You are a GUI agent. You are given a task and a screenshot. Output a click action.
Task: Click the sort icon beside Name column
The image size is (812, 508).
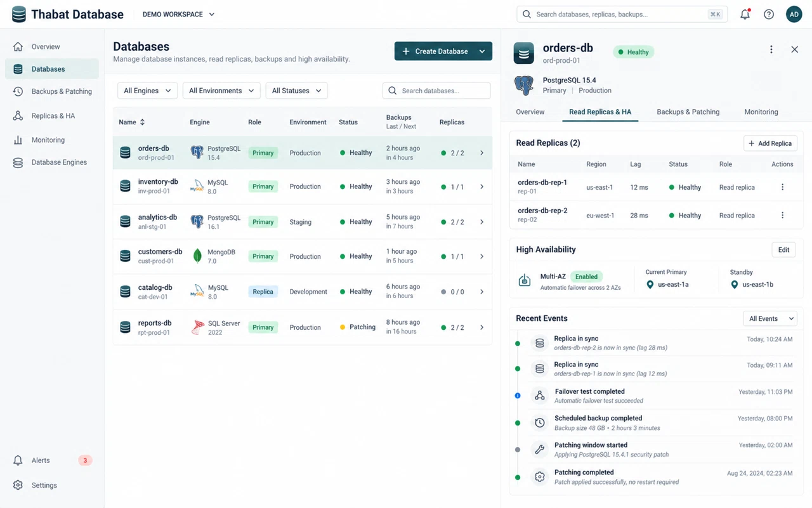pyautogui.click(x=142, y=122)
